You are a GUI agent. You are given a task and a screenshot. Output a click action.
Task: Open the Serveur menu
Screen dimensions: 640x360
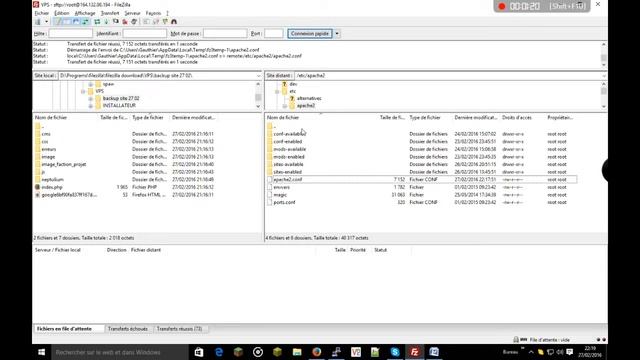tap(132, 13)
